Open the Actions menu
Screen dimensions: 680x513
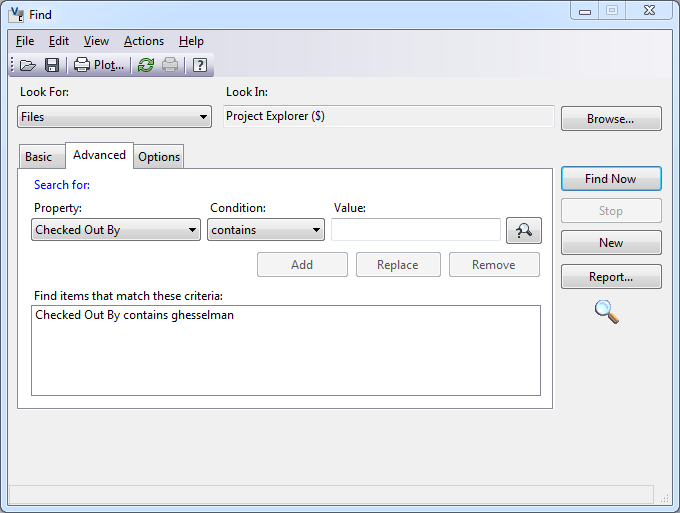[144, 41]
